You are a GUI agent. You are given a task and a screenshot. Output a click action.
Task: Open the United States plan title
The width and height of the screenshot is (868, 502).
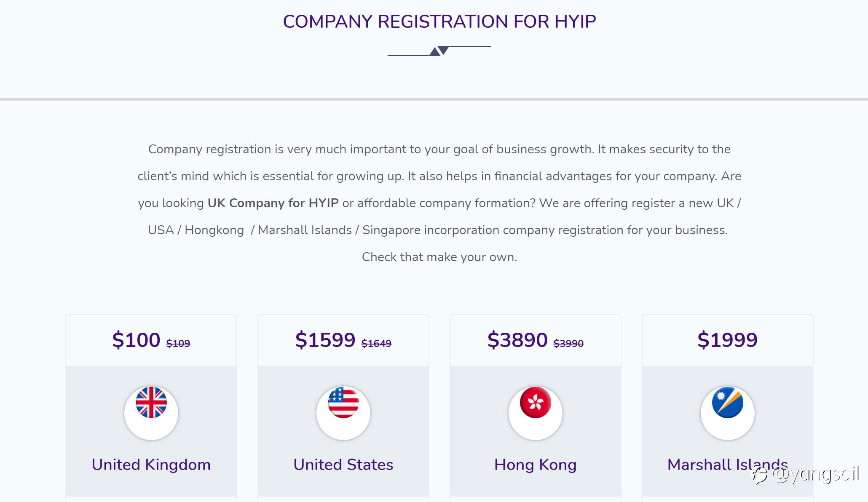click(x=343, y=465)
